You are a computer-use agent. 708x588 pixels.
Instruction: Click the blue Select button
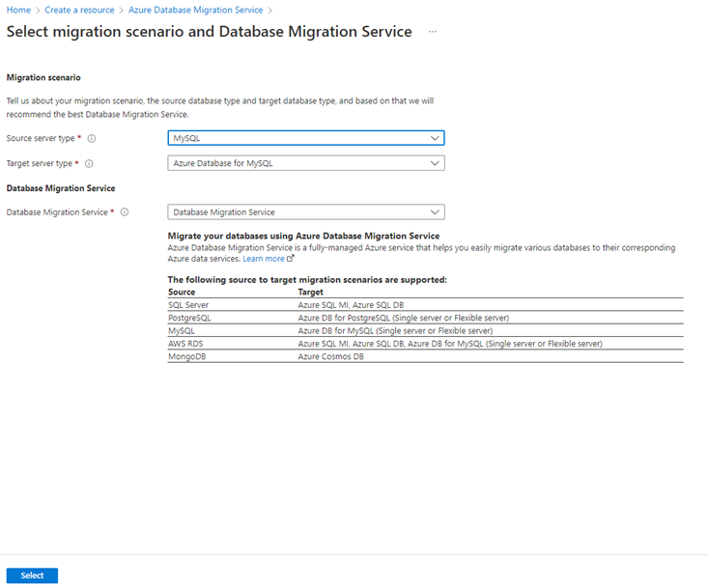click(32, 575)
